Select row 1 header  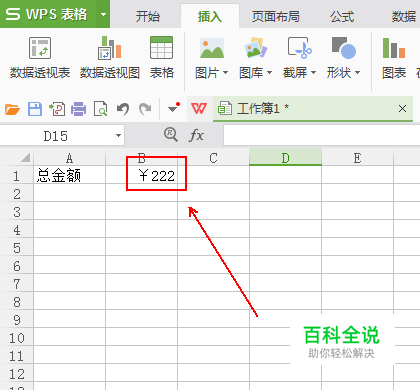pos(16,176)
